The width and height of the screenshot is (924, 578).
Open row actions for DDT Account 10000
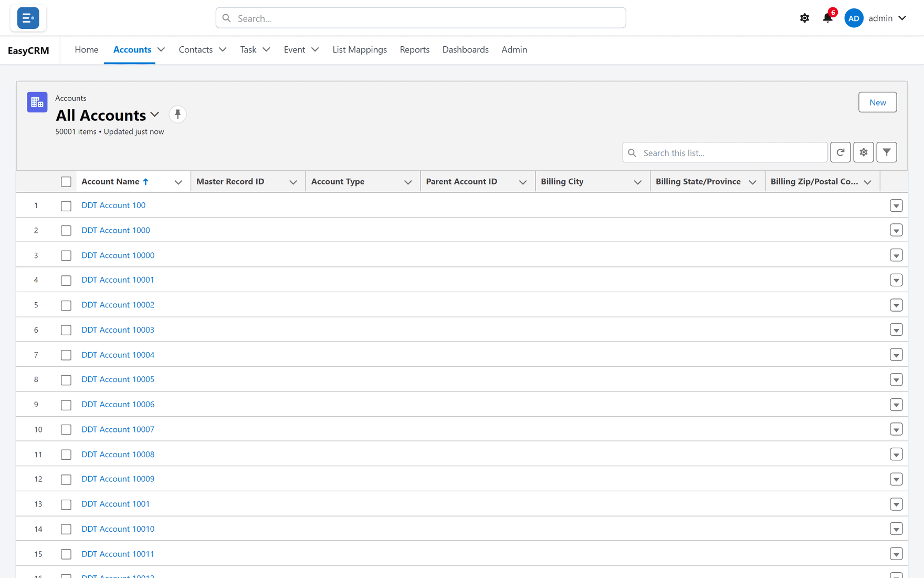896,255
